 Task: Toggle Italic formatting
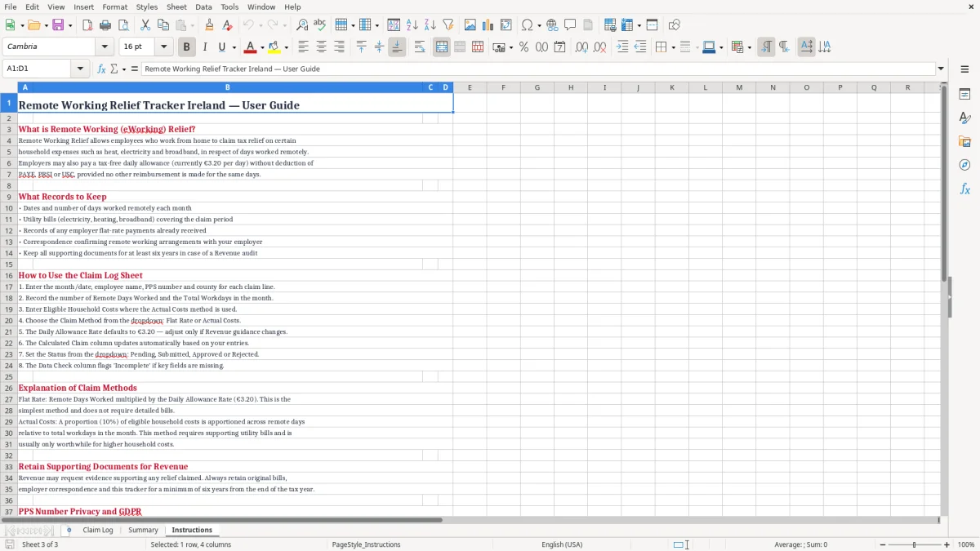[205, 47]
